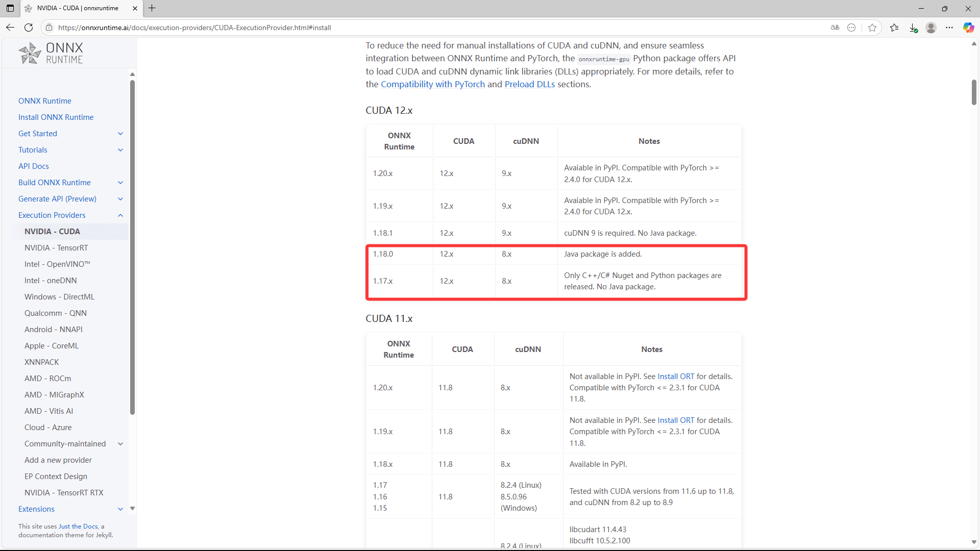Open Install ONNX Runtime link
The height and width of the screenshot is (551, 980).
(x=56, y=117)
